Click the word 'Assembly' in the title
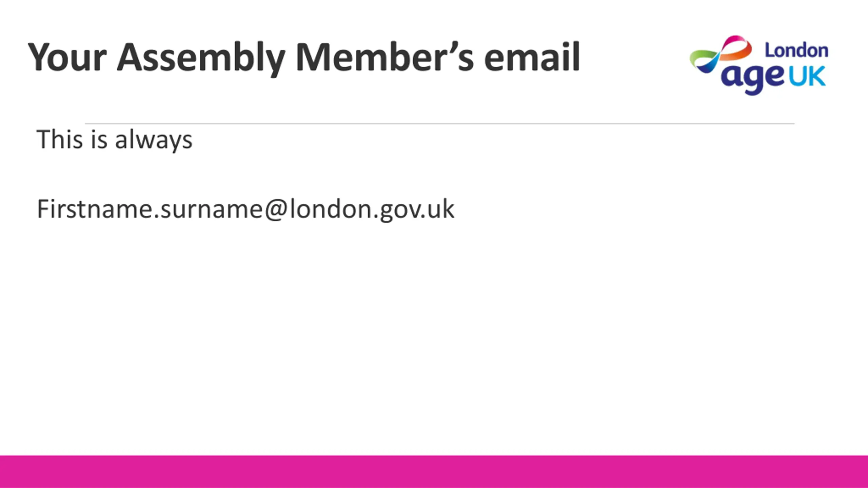Image resolution: width=868 pixels, height=488 pixels. click(201, 58)
